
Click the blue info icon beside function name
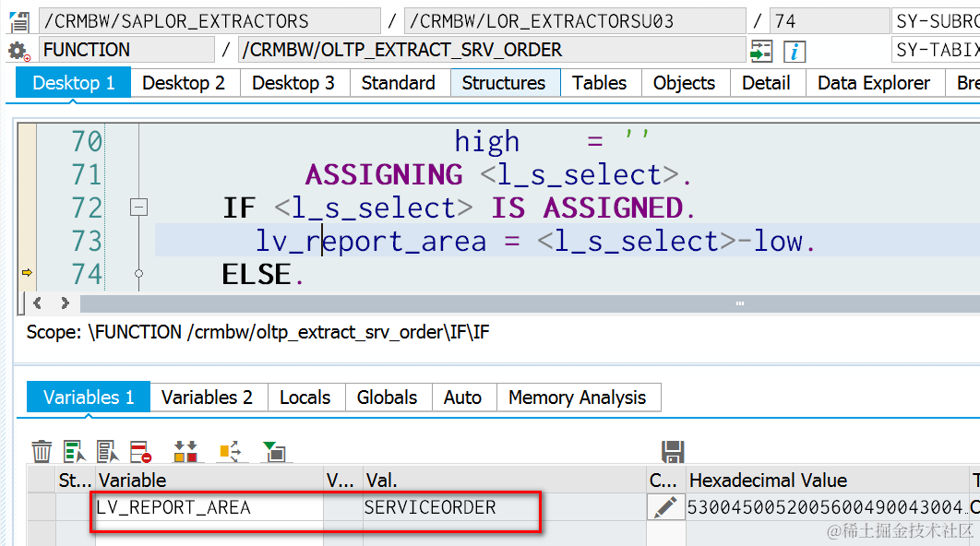click(x=795, y=51)
